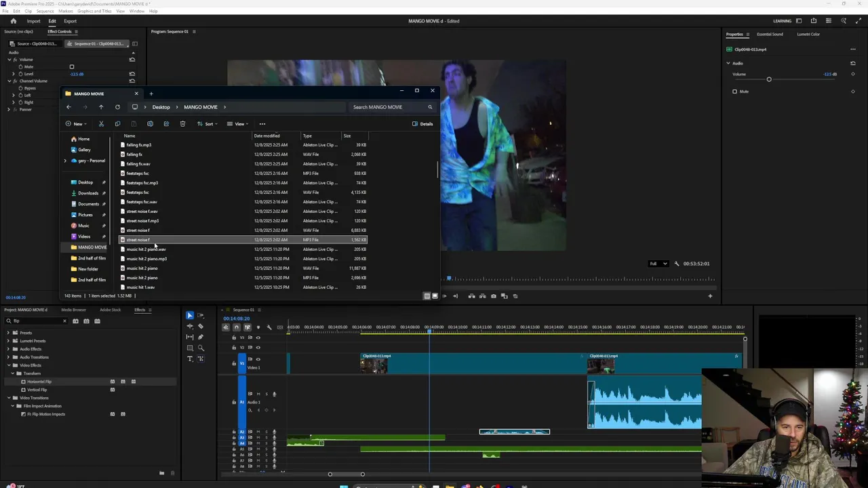Image resolution: width=868 pixels, height=488 pixels.
Task: Open the Program monitor button editor plus
Action: (710, 296)
